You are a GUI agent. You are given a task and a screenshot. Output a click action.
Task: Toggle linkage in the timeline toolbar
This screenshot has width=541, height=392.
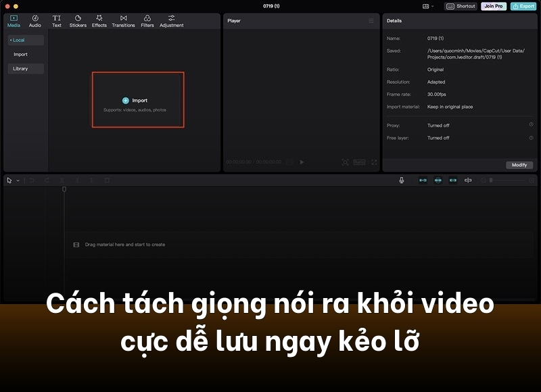452,180
